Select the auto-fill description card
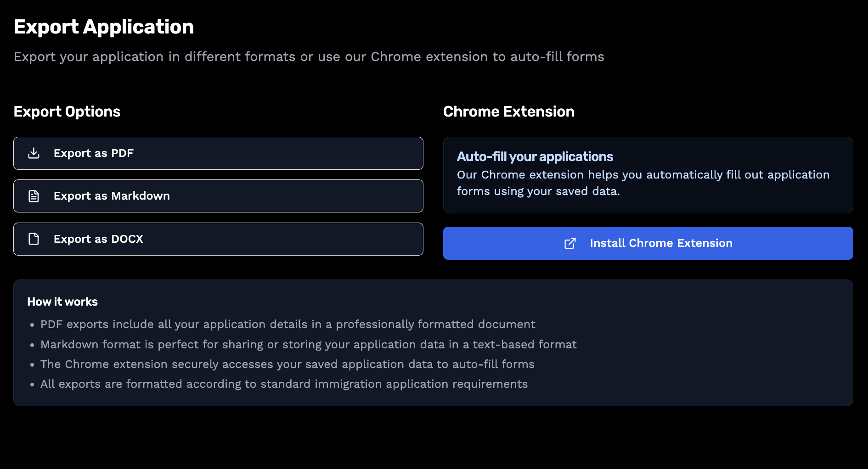This screenshot has width=868, height=469. pos(648,175)
